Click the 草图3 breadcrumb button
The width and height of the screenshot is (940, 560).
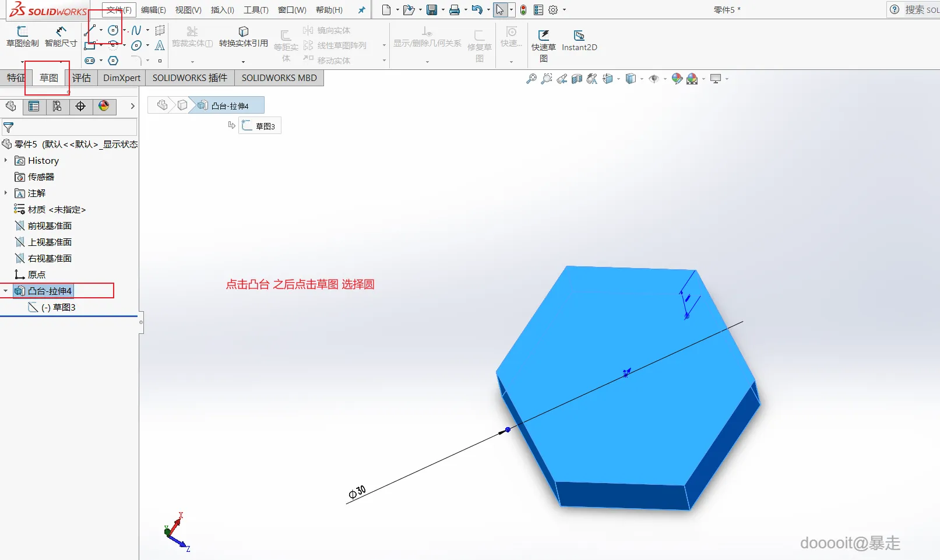(260, 126)
